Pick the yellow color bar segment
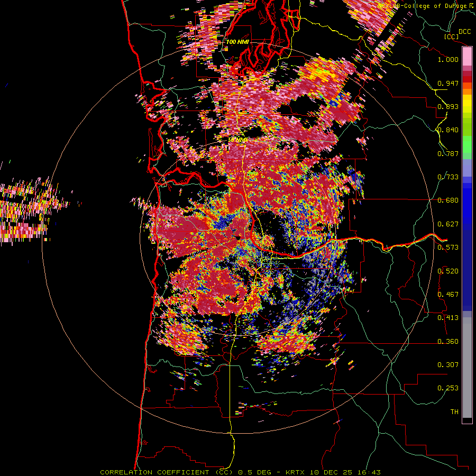 click(467, 104)
